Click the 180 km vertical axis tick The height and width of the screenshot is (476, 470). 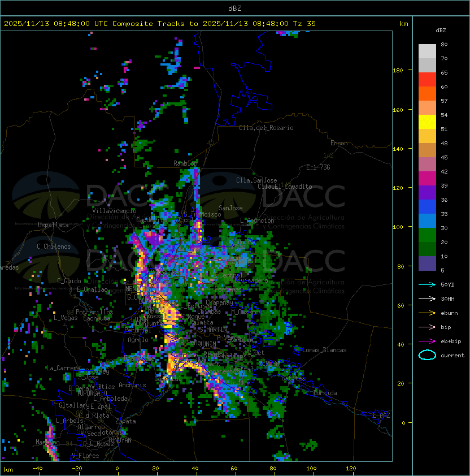(x=398, y=71)
